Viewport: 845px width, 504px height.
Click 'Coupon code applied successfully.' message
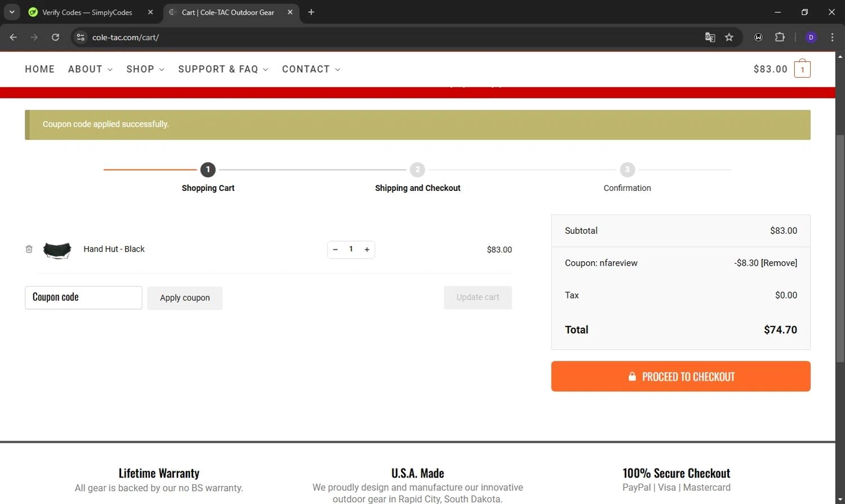[106, 124]
